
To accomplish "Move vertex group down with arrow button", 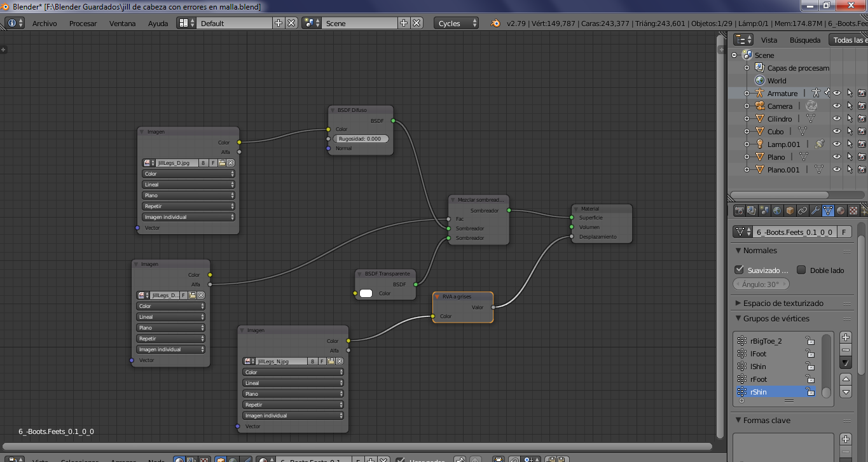I will [x=845, y=392].
